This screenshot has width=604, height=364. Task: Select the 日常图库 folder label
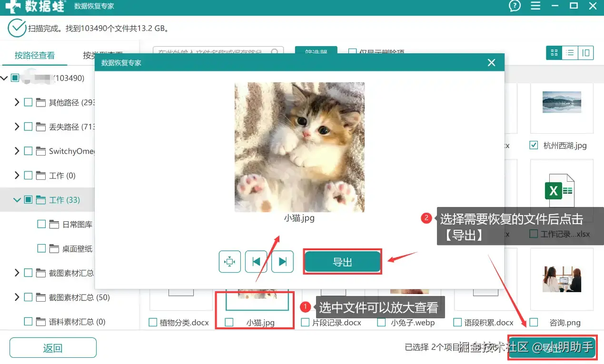pos(78,225)
